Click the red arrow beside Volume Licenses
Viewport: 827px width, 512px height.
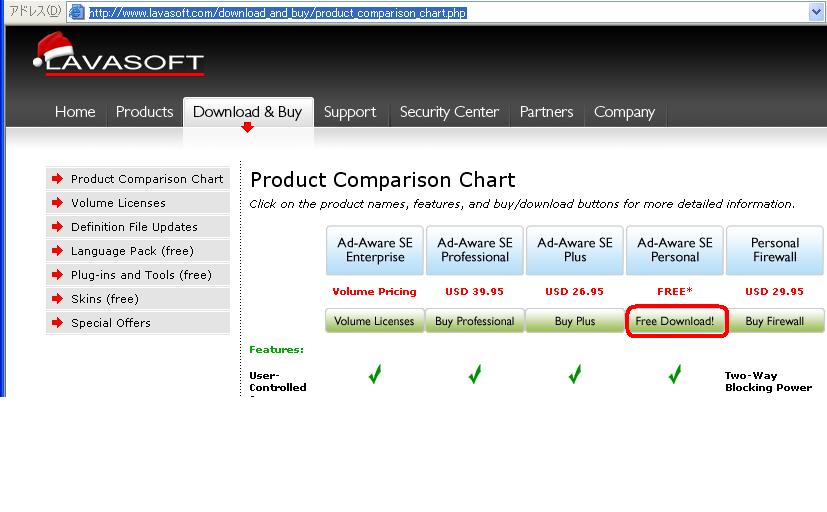pyautogui.click(x=57, y=202)
